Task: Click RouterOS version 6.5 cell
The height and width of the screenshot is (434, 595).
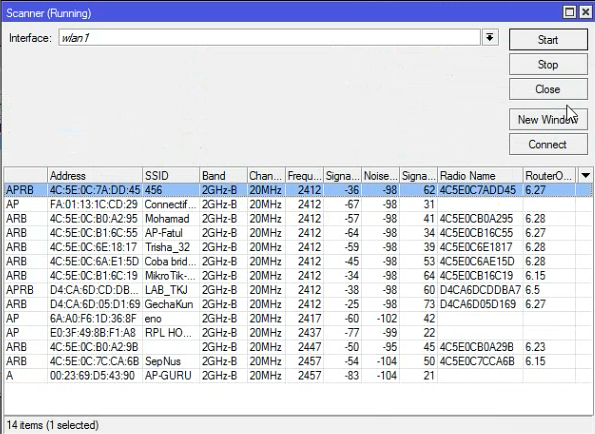Action: 532,290
